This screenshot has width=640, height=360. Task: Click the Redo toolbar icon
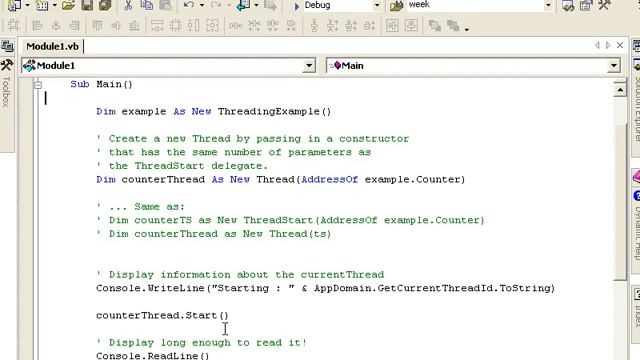[x=216, y=5]
